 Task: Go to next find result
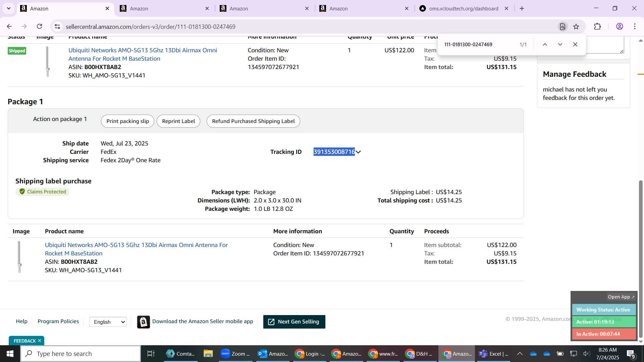(560, 44)
